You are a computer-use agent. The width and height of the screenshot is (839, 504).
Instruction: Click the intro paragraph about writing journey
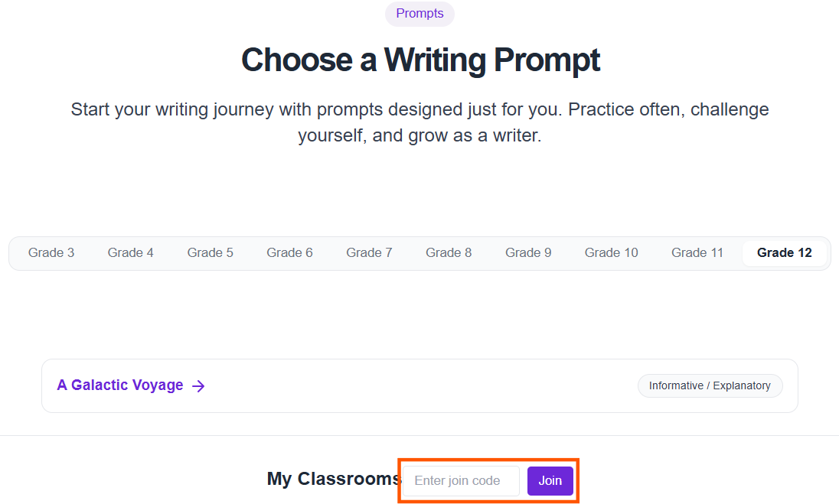419,123
